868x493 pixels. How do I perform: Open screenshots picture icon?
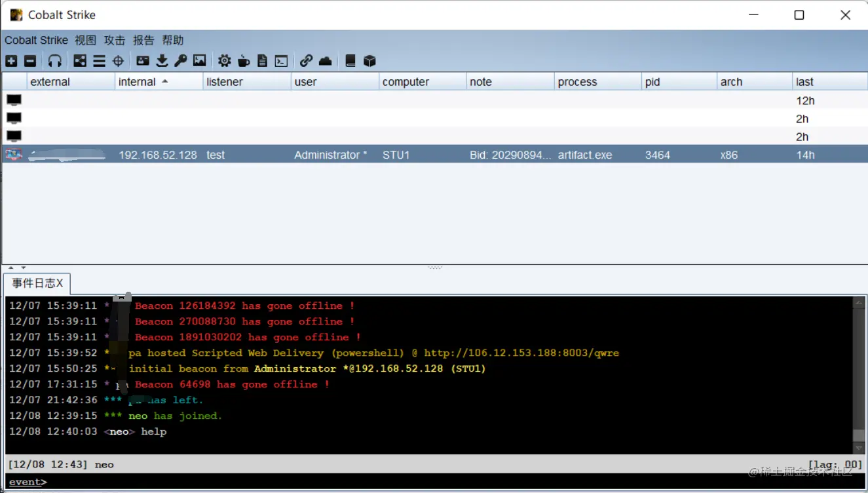[200, 61]
